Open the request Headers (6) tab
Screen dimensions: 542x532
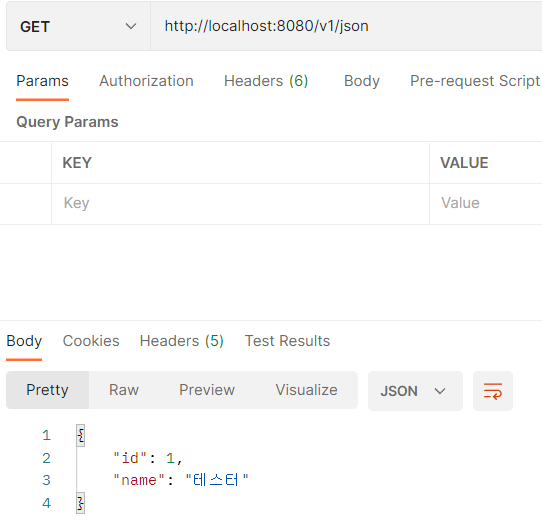[x=266, y=81]
